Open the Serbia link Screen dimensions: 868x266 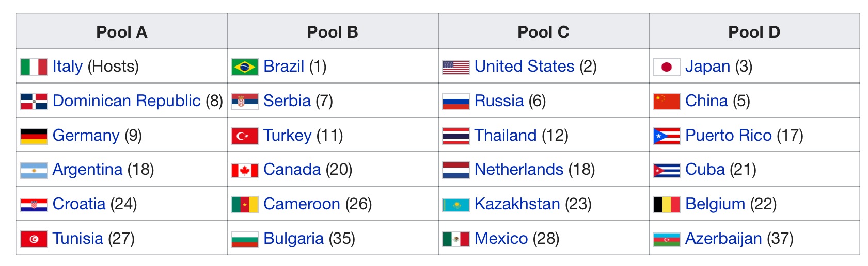(x=287, y=101)
